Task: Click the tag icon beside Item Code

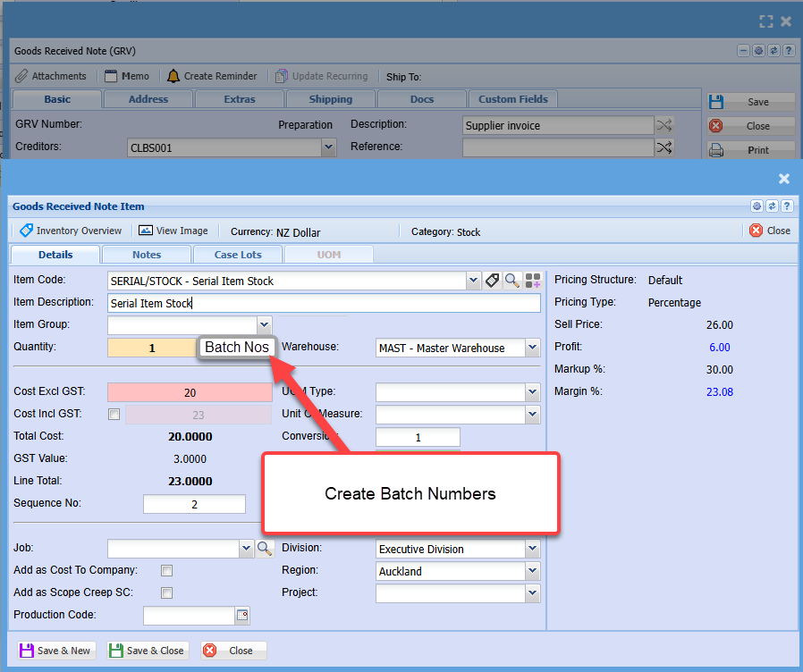Action: [492, 281]
